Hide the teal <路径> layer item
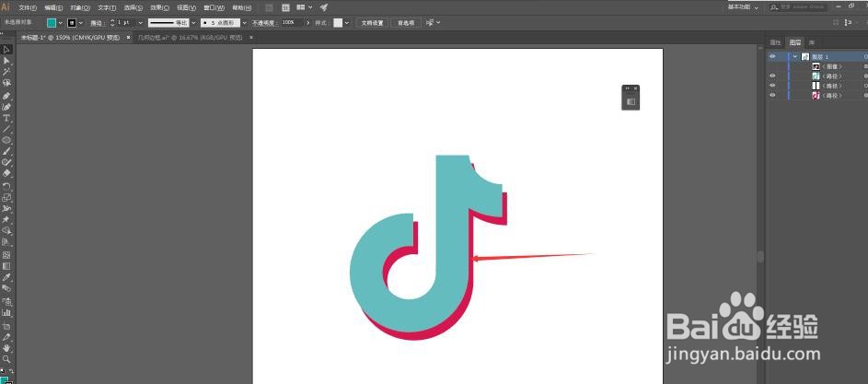Image resolution: width=868 pixels, height=384 pixels. 772,76
